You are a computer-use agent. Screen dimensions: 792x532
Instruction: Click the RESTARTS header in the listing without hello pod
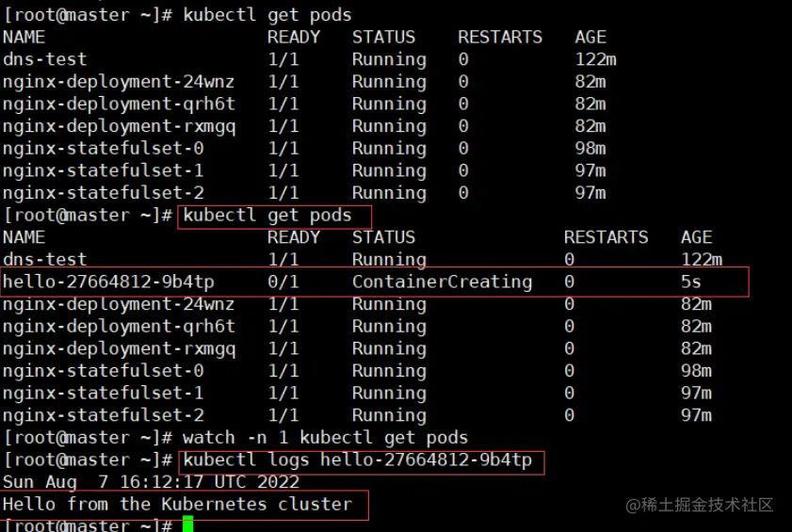click(x=500, y=38)
